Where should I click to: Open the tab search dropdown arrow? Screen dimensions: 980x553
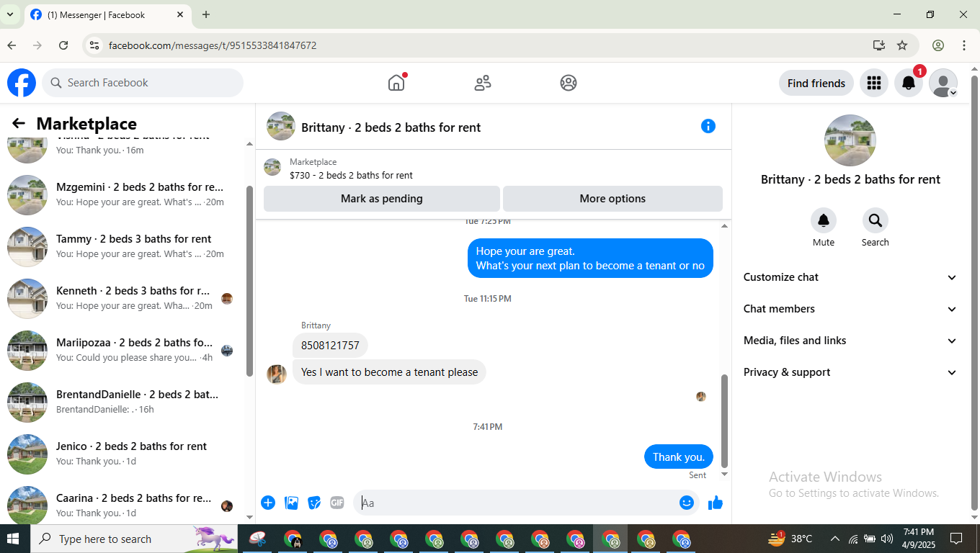10,14
